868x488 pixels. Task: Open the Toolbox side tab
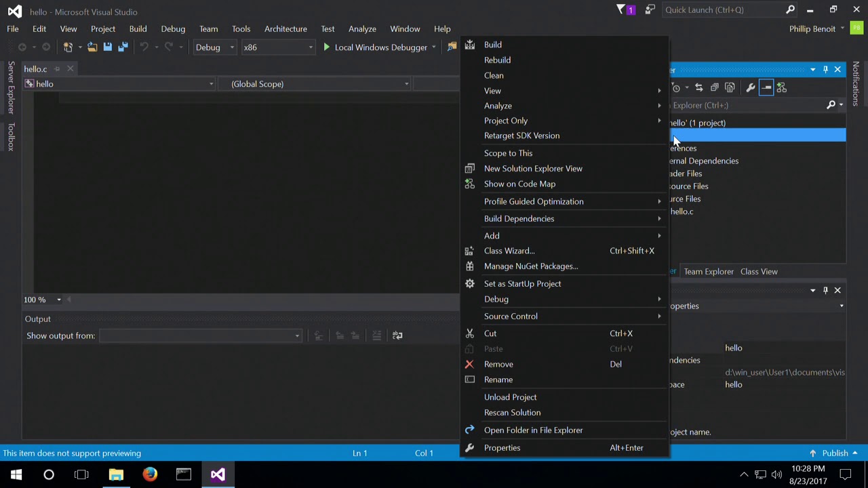[x=11, y=137]
